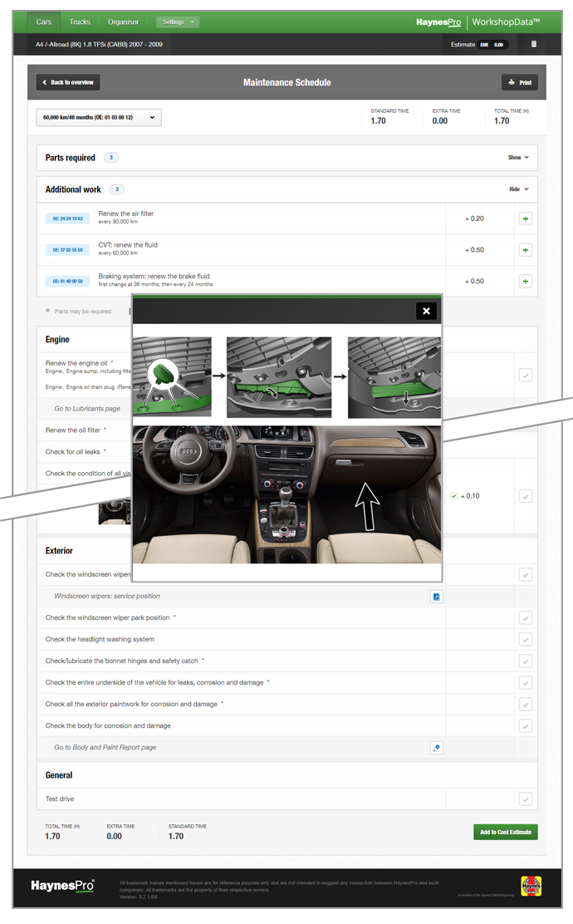Close the image popup with the X

426,311
